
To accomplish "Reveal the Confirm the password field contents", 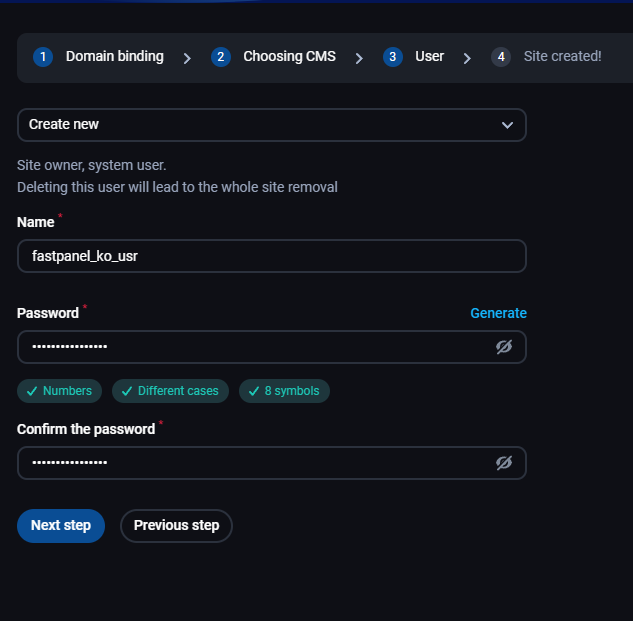I will (x=504, y=463).
